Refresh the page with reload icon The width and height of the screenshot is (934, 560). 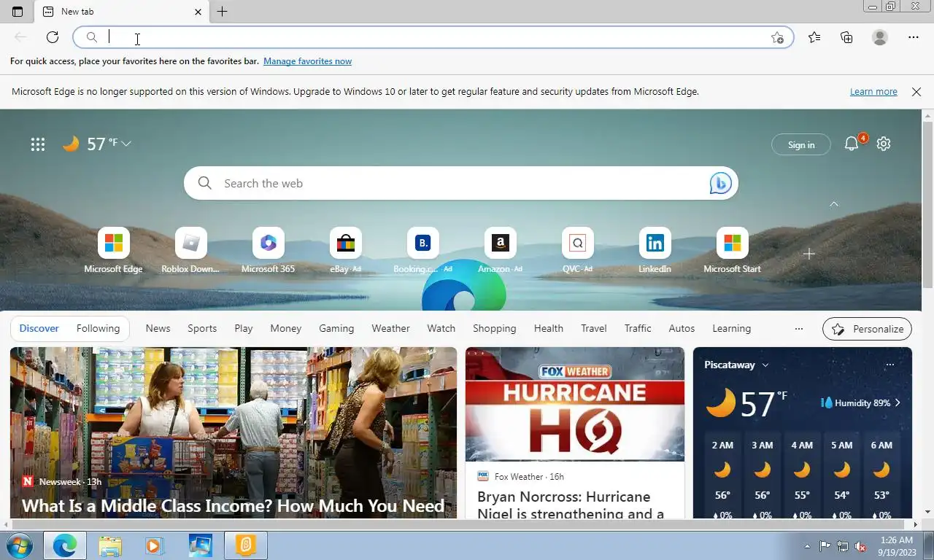point(53,37)
